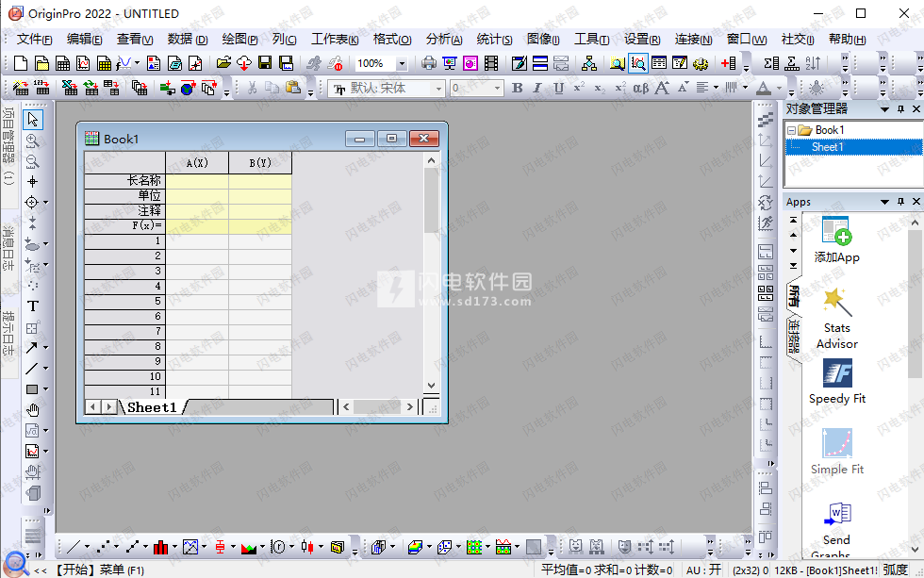Launch the Simple Fit app
The height and width of the screenshot is (578, 924).
[x=837, y=452]
